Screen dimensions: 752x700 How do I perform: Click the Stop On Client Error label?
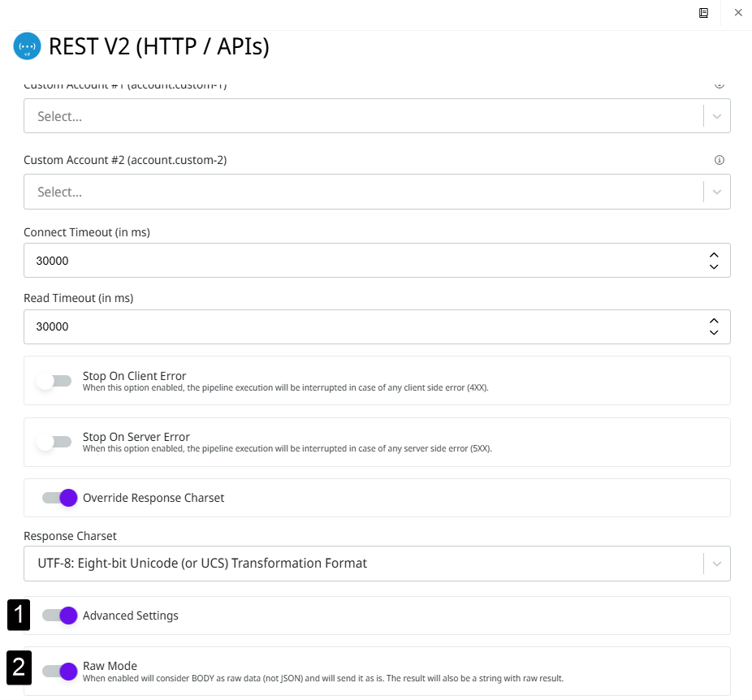pos(135,376)
